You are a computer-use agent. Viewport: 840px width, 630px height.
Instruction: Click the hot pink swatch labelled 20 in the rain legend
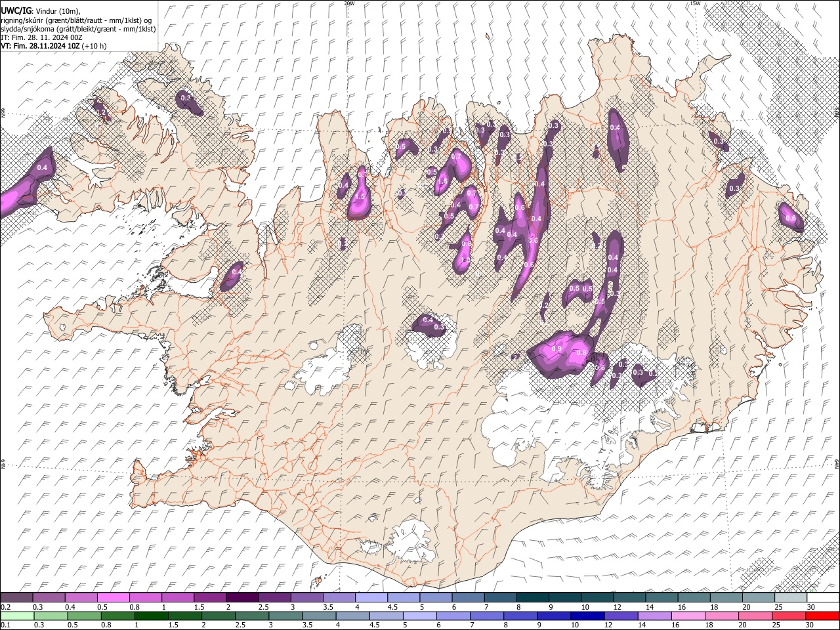click(x=755, y=616)
